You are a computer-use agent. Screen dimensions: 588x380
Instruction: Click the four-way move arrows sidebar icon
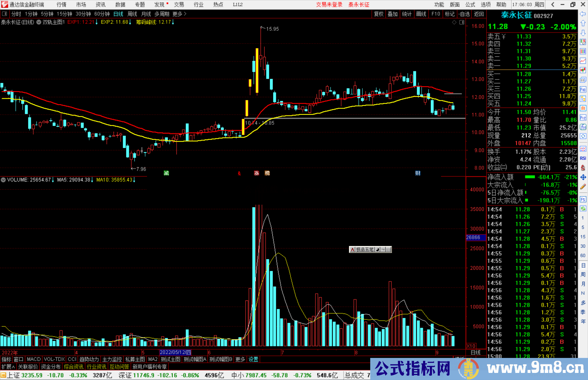(583, 177)
